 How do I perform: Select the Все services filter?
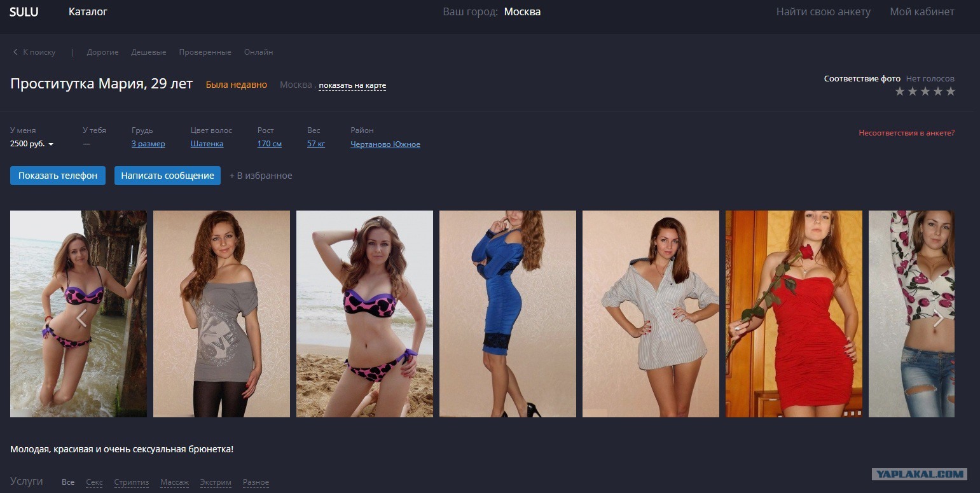point(68,482)
